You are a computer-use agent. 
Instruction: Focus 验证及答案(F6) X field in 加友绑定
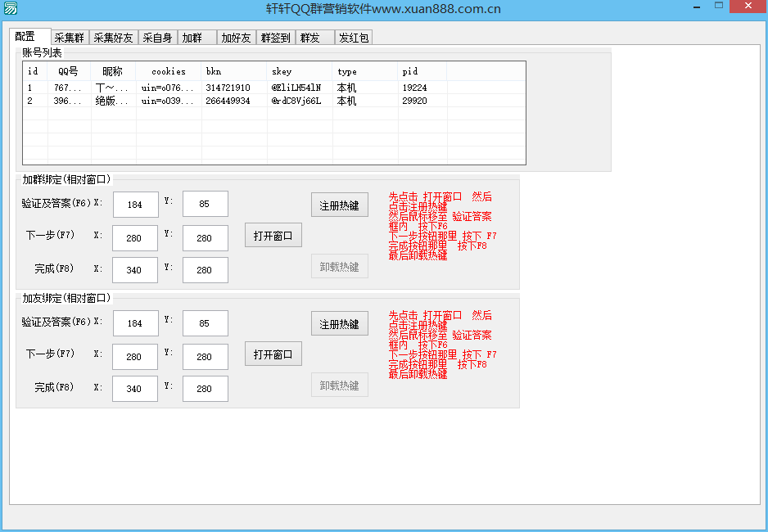pos(136,323)
